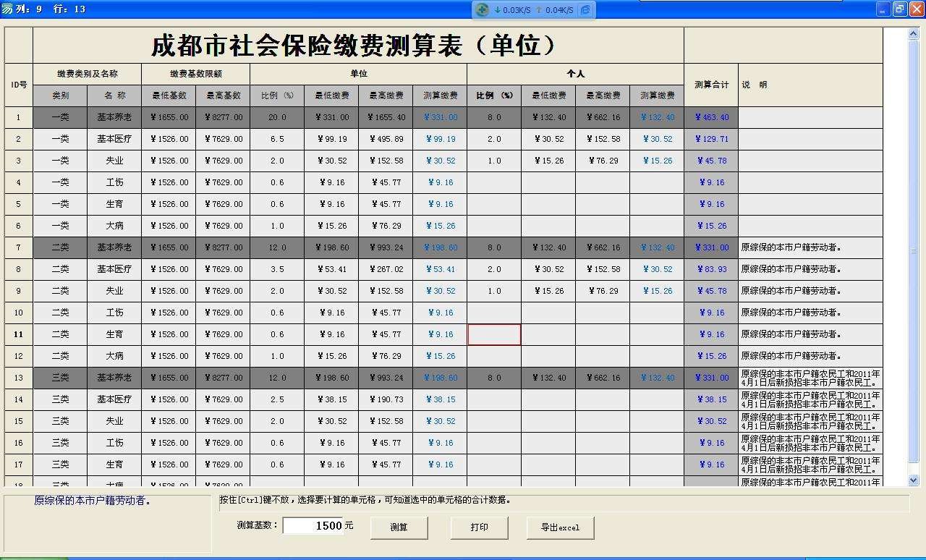Select the 三类 category cell in row 14
Viewport: 926px width, 560px height.
[x=60, y=399]
